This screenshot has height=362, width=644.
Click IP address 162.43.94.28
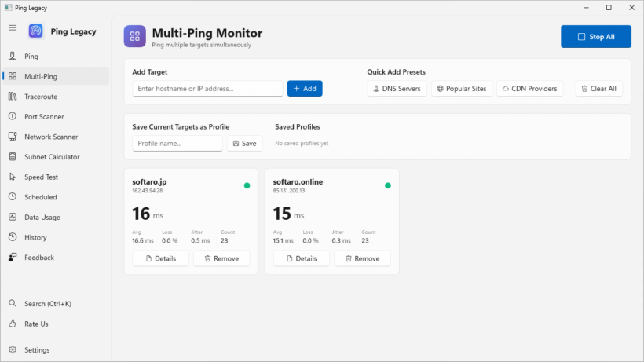[148, 191]
